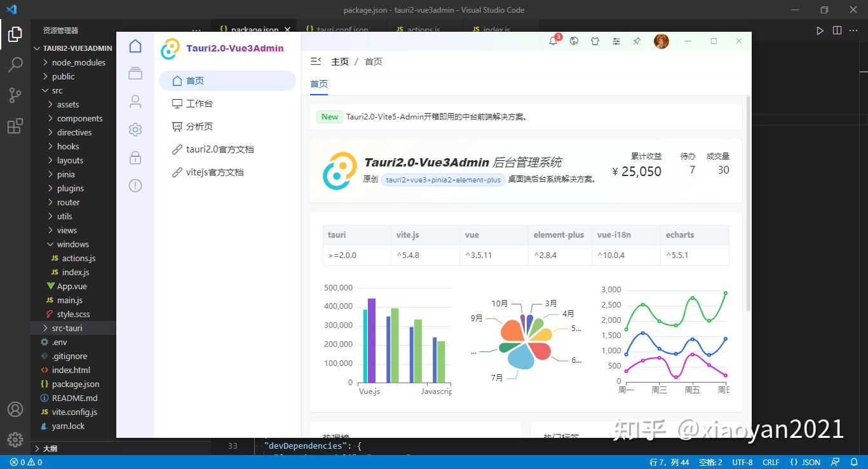Click the pin-window icon in the admin header
The image size is (868, 469).
pyautogui.click(x=637, y=41)
